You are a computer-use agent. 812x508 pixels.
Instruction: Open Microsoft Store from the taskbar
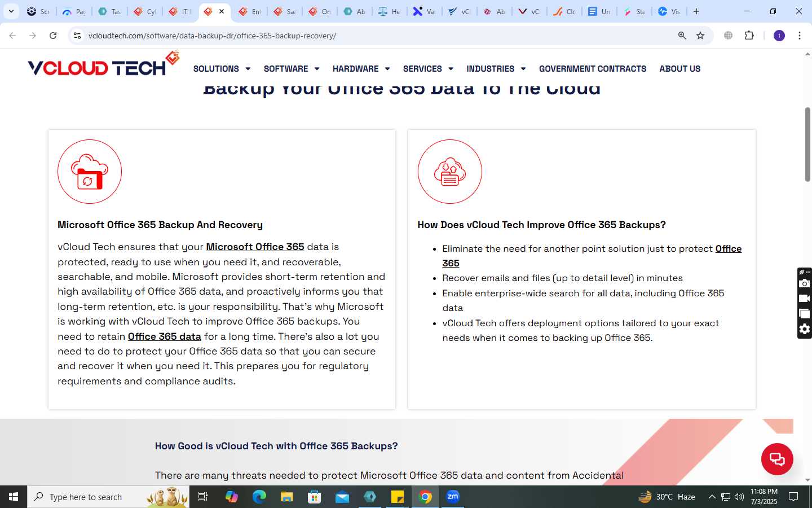pyautogui.click(x=315, y=497)
